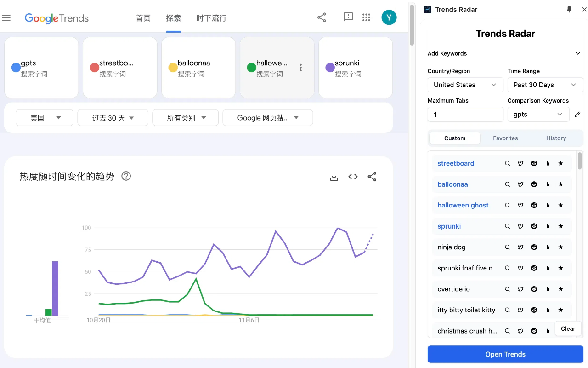Open Twitter search for "balloonaa"

click(x=520, y=184)
